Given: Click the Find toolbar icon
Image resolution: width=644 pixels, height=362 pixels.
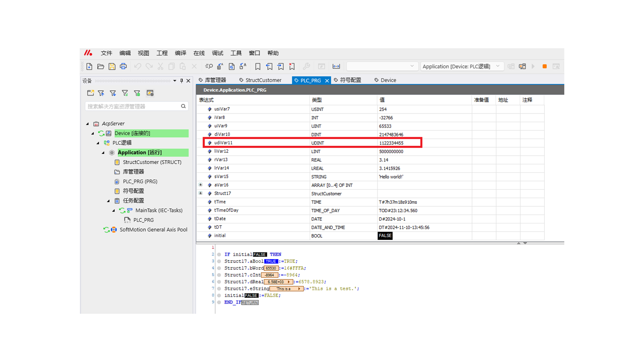Looking at the screenshot, I should coord(209,66).
